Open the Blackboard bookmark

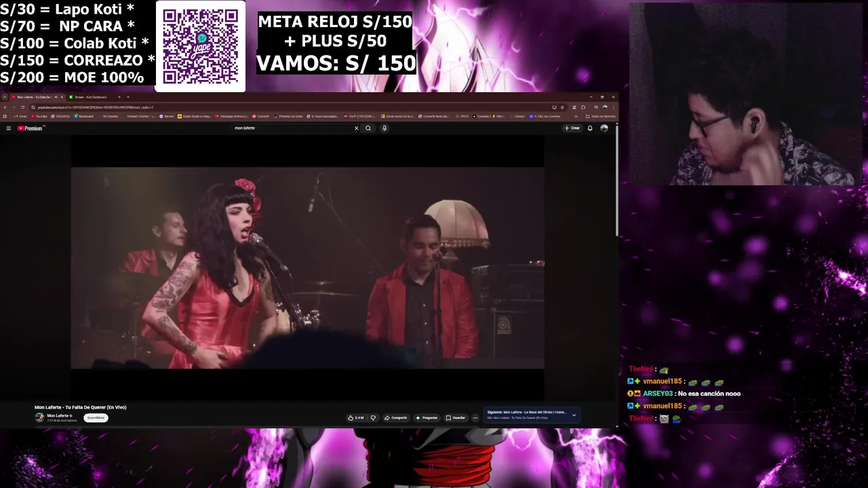point(83,116)
